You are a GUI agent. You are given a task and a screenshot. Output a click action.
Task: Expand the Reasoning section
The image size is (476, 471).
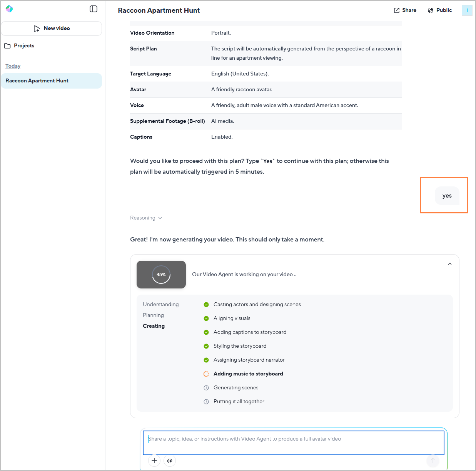tap(146, 218)
